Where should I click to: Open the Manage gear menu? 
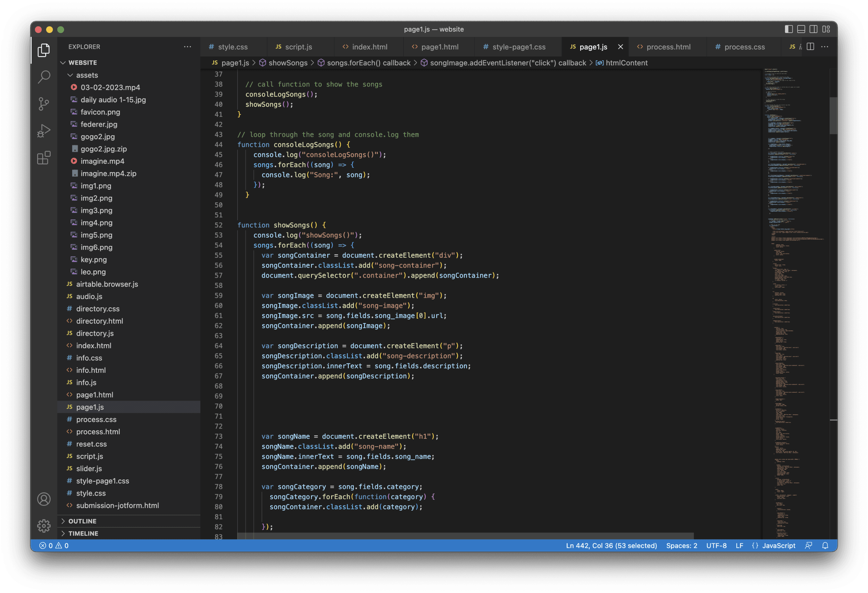(44, 526)
